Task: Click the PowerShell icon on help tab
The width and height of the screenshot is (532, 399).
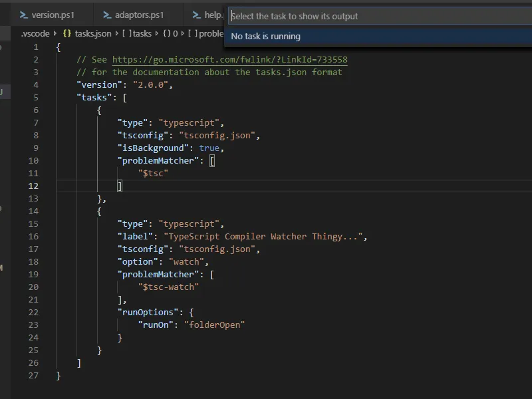Action: pyautogui.click(x=197, y=15)
